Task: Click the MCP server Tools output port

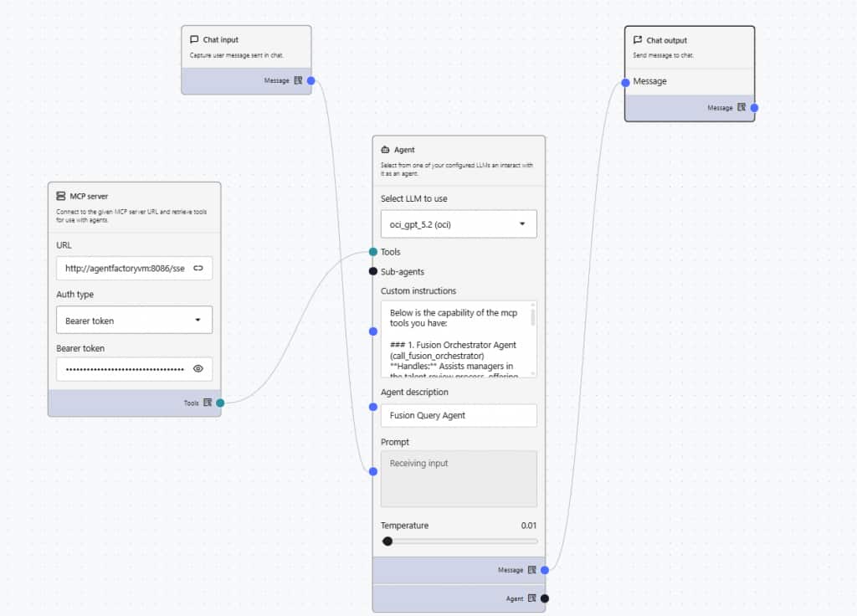Action: pos(220,403)
